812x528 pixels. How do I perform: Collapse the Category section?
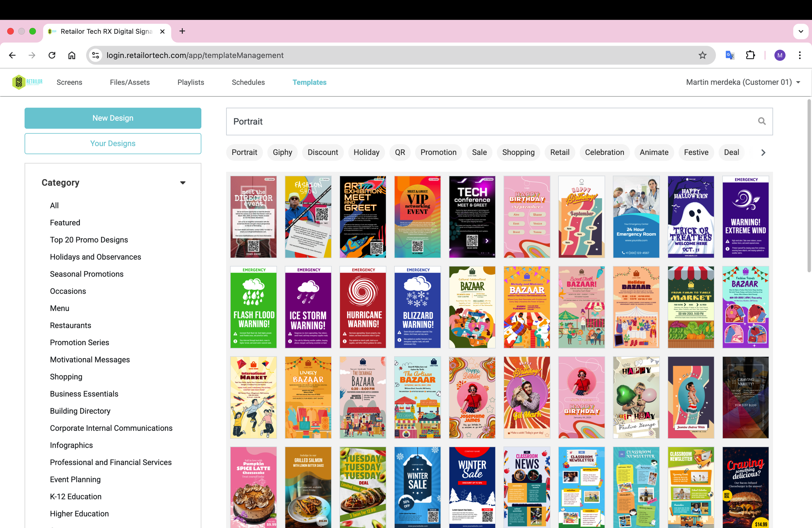click(x=183, y=183)
